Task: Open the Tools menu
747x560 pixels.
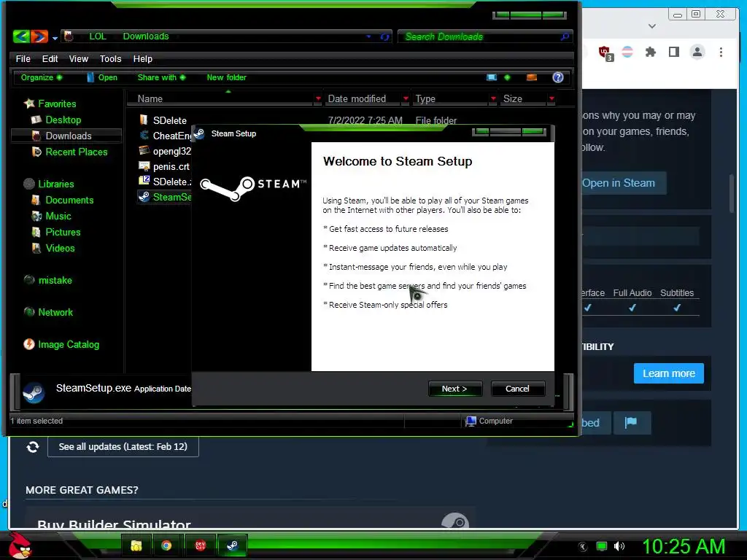Action: pyautogui.click(x=110, y=58)
